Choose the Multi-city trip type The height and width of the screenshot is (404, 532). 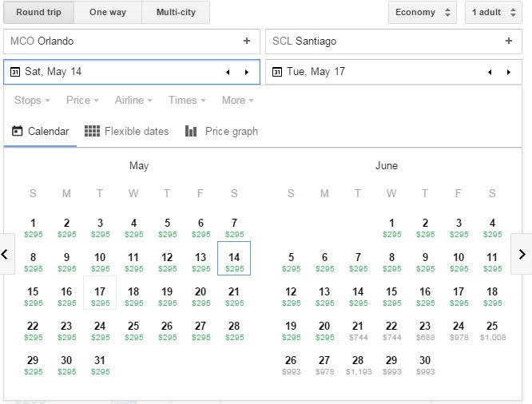tap(176, 13)
